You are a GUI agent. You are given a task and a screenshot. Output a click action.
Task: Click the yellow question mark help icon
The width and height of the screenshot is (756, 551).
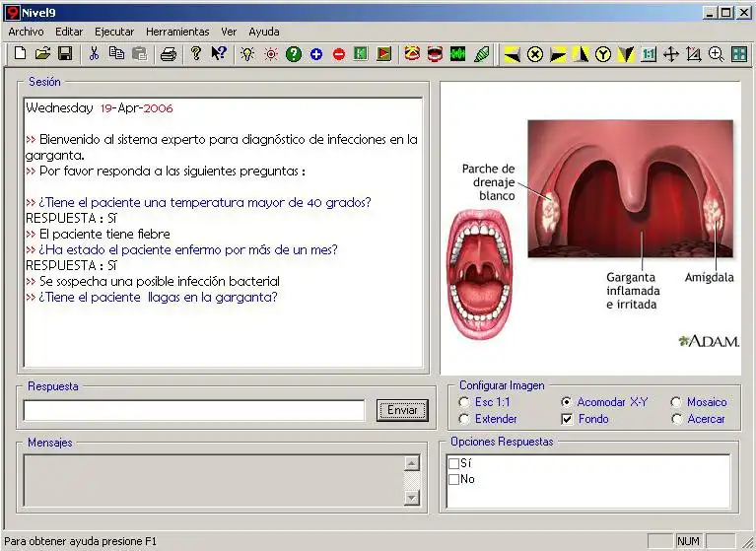196,53
